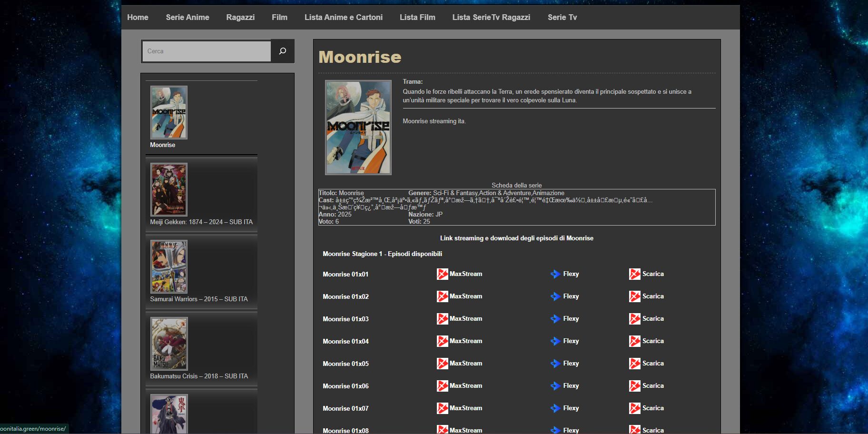Open Serie Anime in navigation bar

[x=187, y=17]
